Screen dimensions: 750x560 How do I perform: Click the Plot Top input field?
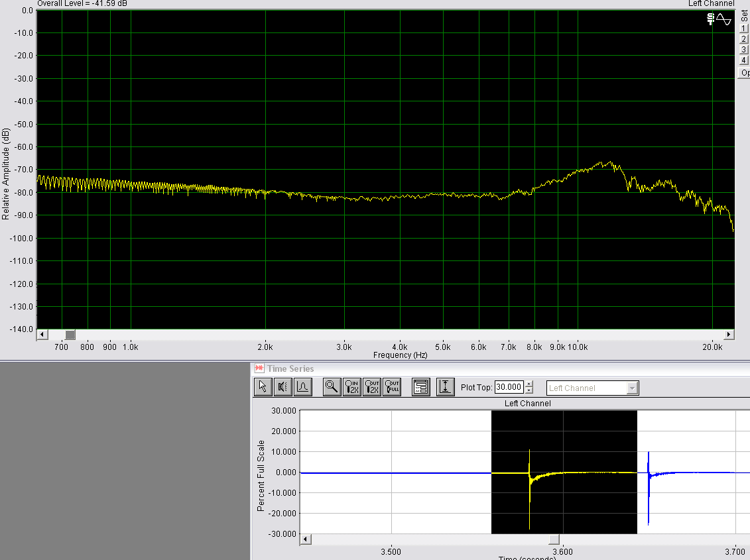[509, 388]
